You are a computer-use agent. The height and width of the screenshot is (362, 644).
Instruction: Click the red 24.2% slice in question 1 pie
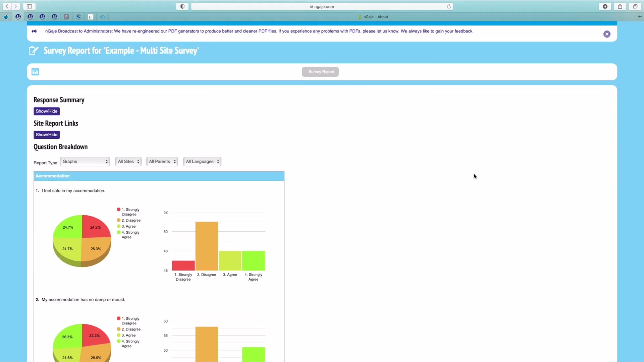click(x=95, y=227)
